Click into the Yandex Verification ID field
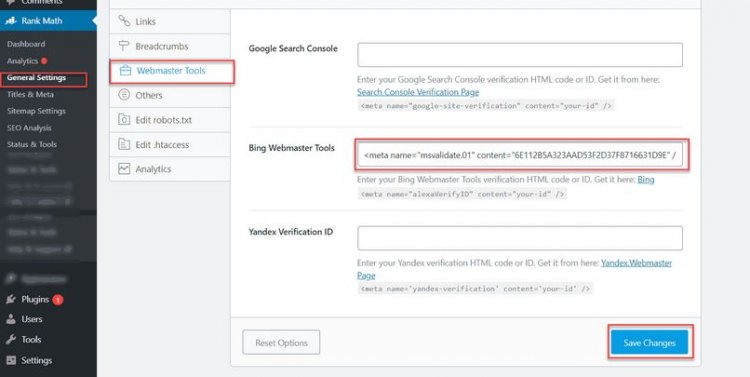The height and width of the screenshot is (377, 750). [x=520, y=238]
